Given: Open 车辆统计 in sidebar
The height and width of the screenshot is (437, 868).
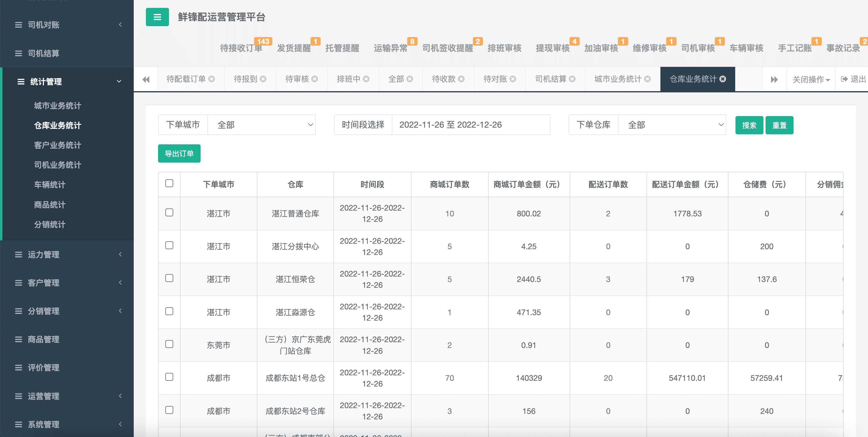Looking at the screenshot, I should point(50,185).
